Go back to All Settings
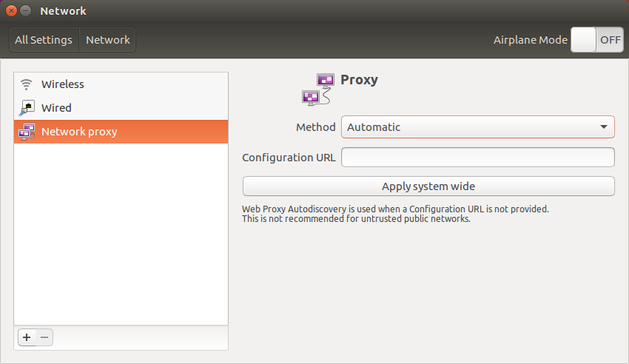The image size is (629, 364). pos(44,40)
